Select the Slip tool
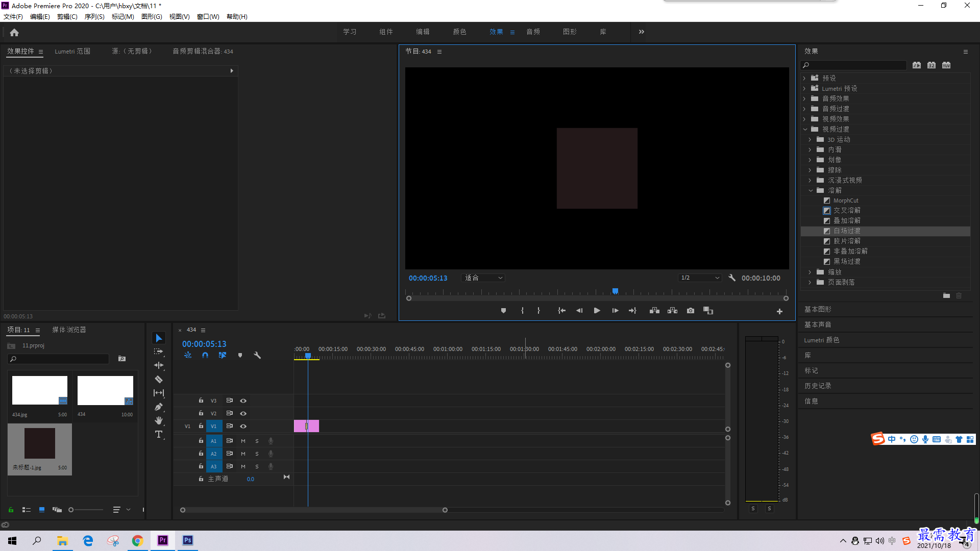Screen dimensions: 980x551 click(159, 393)
